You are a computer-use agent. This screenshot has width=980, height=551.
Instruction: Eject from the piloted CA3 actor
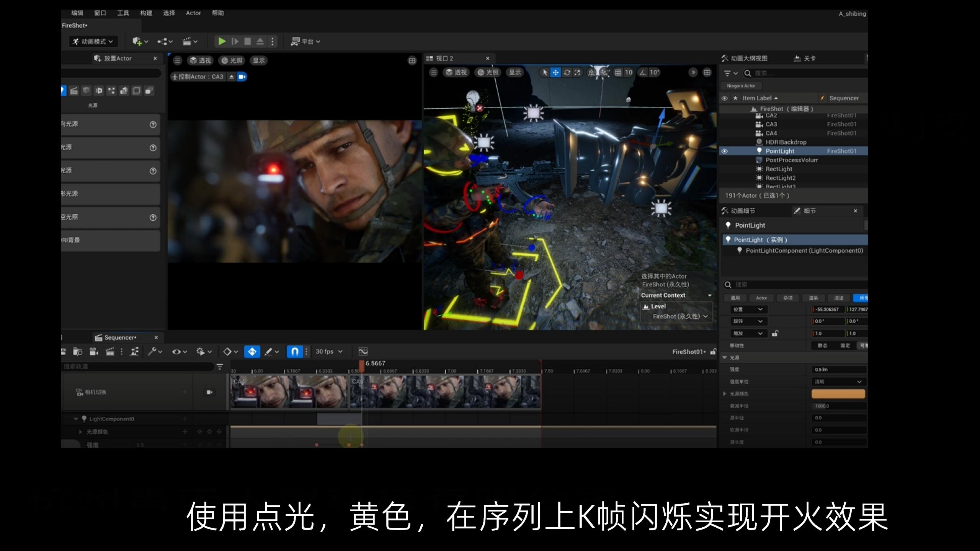[232, 77]
